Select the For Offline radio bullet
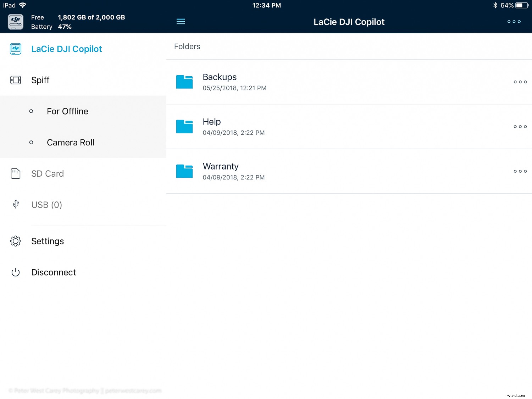The image size is (532, 399). pos(31,111)
